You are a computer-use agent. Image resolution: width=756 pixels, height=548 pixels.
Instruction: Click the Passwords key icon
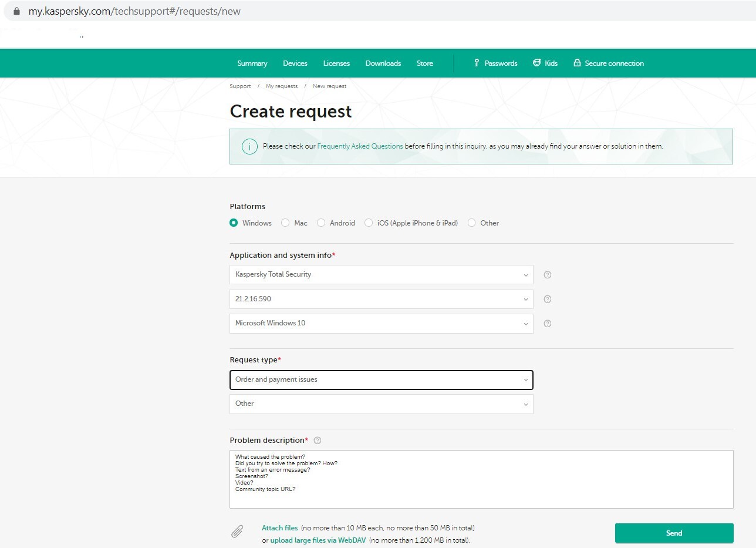pos(477,63)
